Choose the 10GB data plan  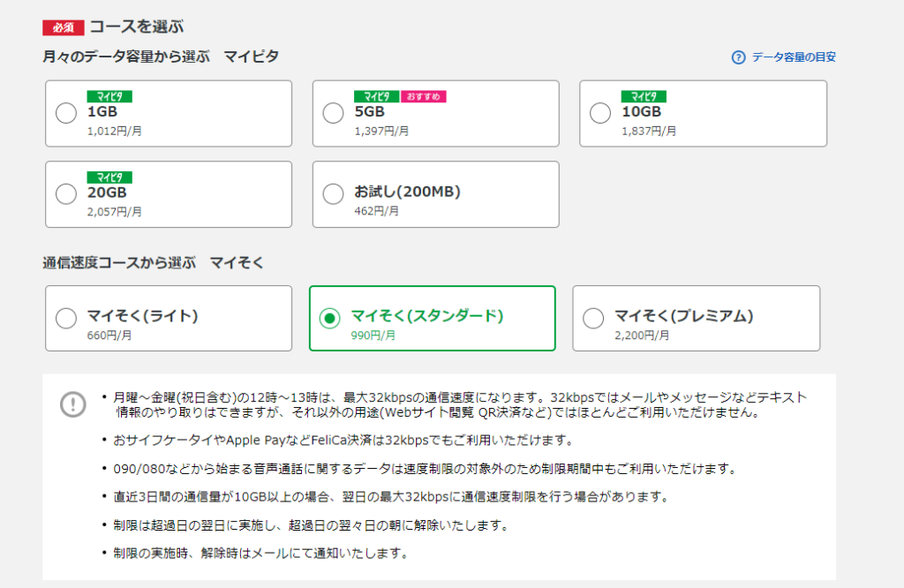(599, 113)
